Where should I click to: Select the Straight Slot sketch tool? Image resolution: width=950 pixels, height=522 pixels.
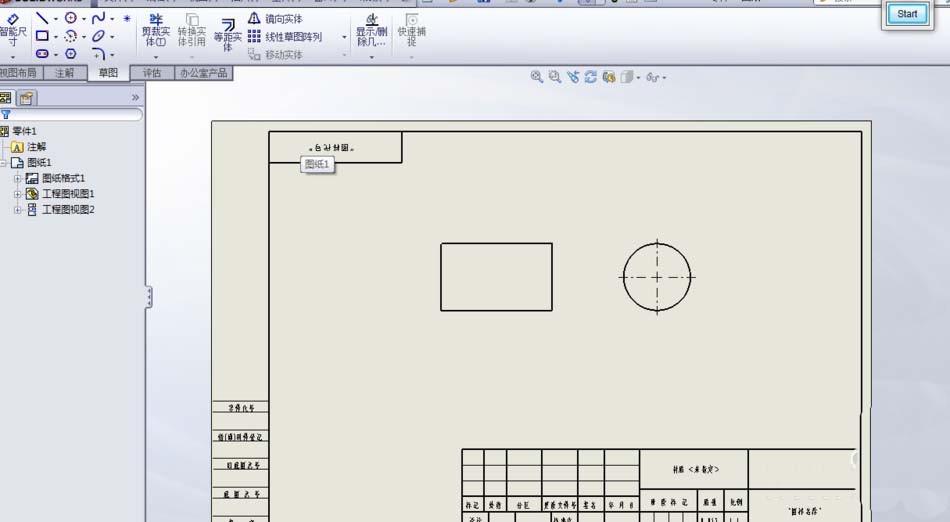click(42, 54)
